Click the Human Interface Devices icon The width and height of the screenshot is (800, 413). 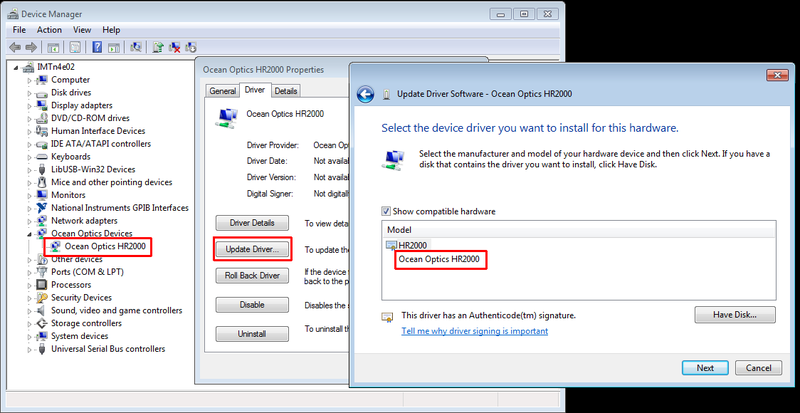click(x=42, y=131)
